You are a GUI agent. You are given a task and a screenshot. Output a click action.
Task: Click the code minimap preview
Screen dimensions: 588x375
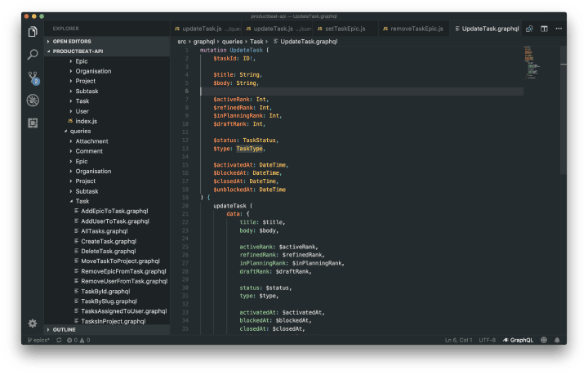(x=532, y=63)
